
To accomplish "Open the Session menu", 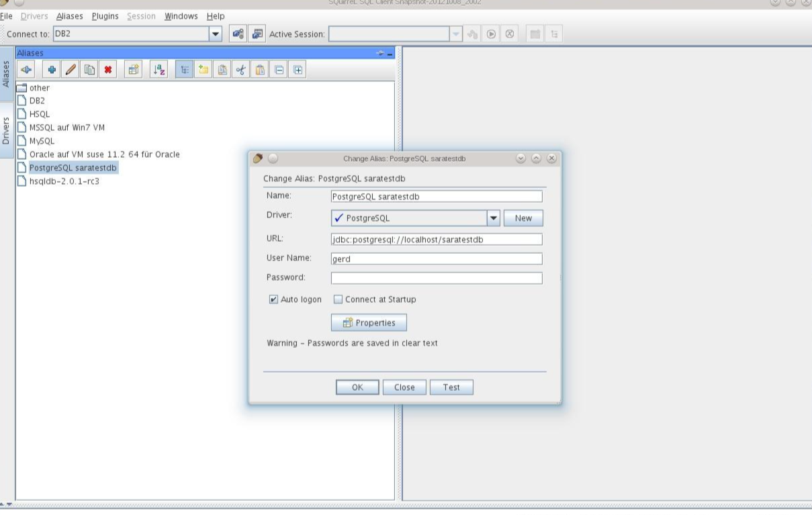I will (141, 16).
